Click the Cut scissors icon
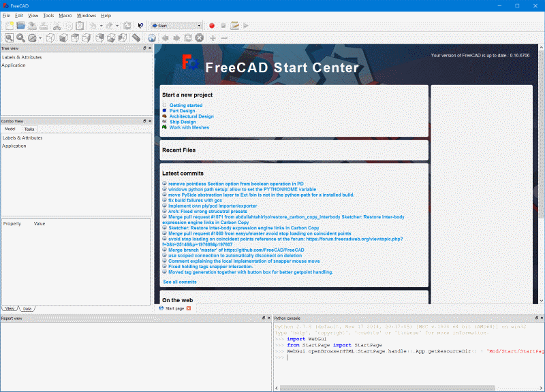Image resolution: width=545 pixels, height=392 pixels. [57, 26]
